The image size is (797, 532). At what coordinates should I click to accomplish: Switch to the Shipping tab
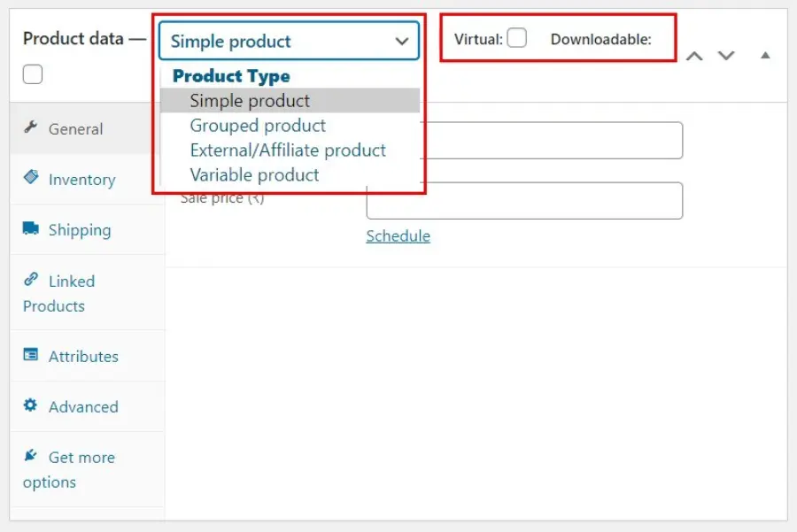[x=80, y=229]
